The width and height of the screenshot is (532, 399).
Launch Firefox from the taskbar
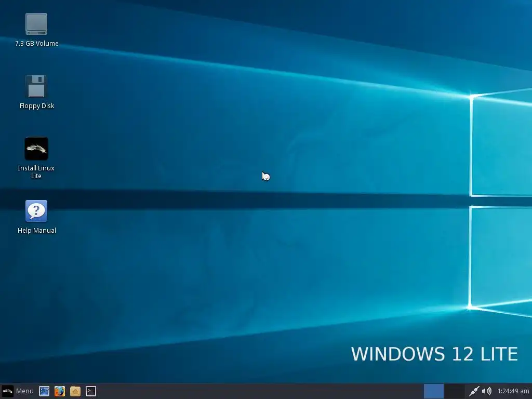(x=60, y=391)
